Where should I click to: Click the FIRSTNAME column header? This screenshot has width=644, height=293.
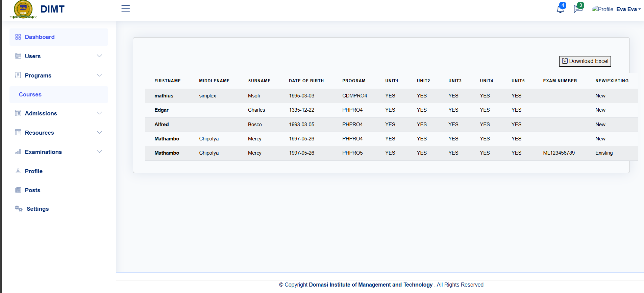(x=168, y=81)
